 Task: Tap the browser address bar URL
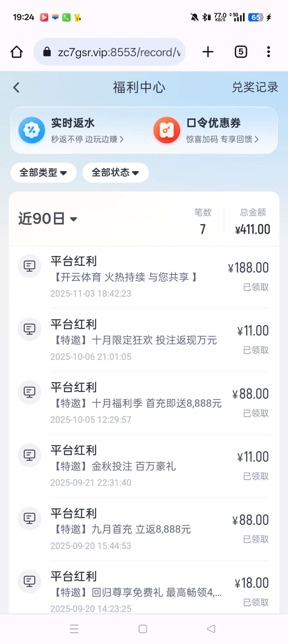click(119, 52)
